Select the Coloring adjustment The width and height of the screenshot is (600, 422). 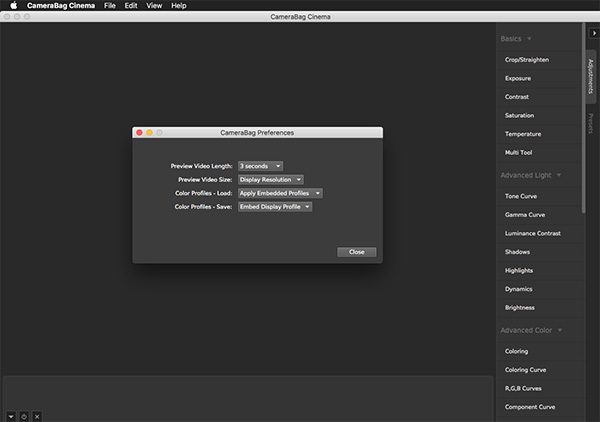click(540, 351)
